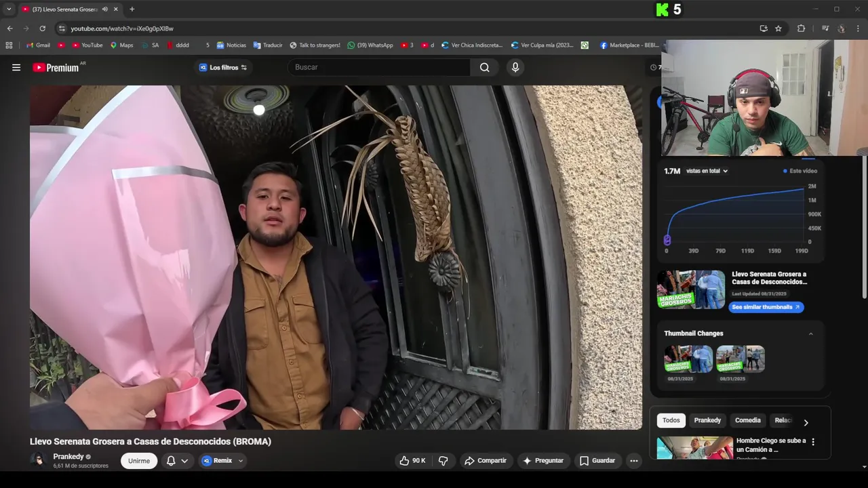Open the Prankedy channel name link
The width and height of the screenshot is (868, 488).
coord(68,457)
